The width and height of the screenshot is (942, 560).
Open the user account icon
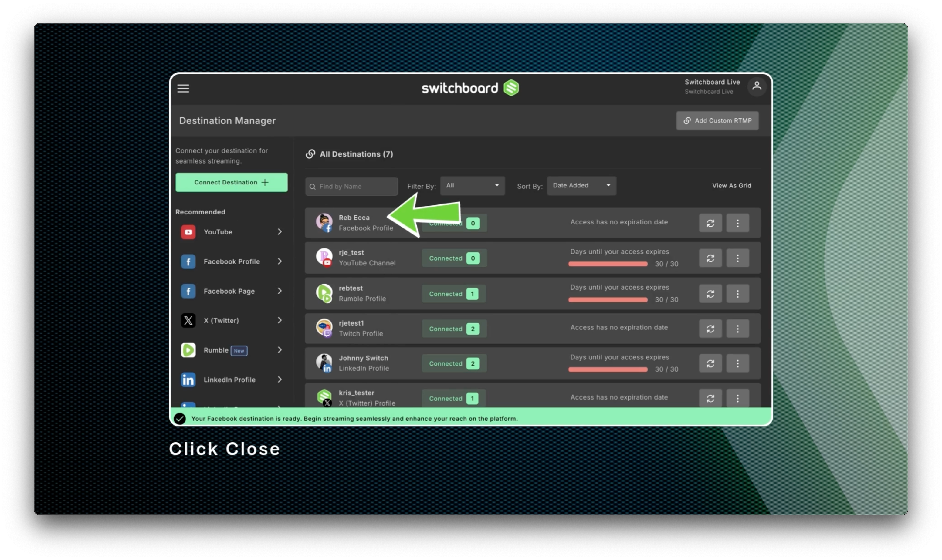pos(756,86)
